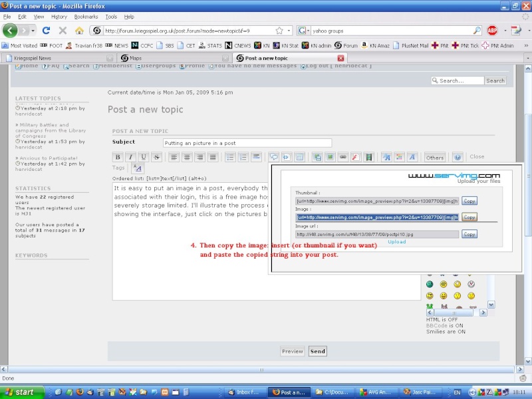Send the new topic
The width and height of the screenshot is (532, 399).
coord(318,352)
